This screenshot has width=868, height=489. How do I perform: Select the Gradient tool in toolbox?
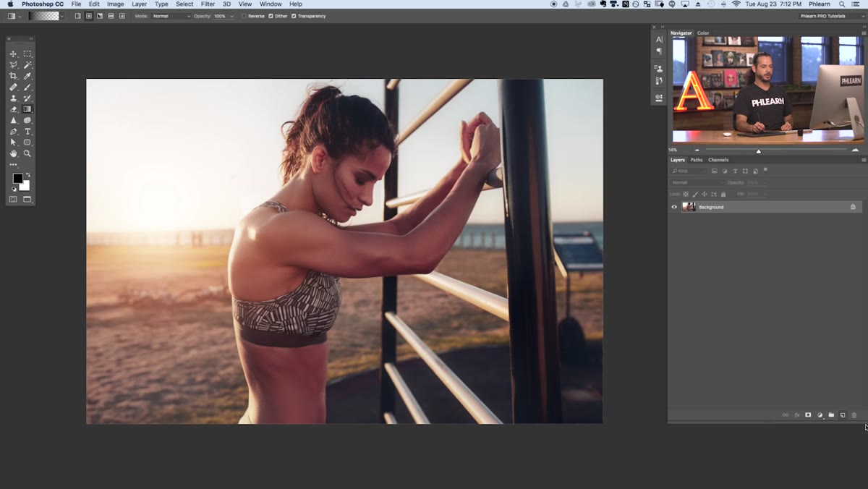point(27,109)
